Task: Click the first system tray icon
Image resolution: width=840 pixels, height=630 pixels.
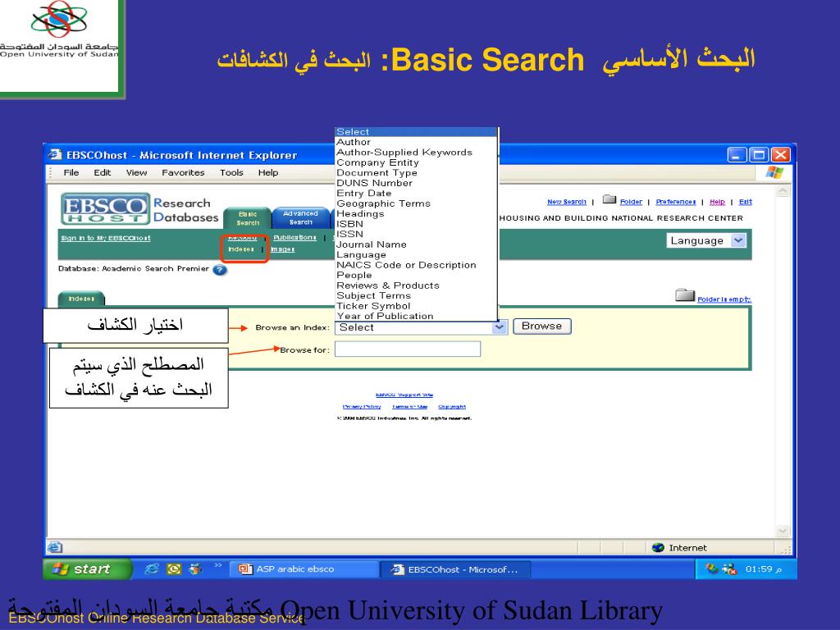Action: click(711, 569)
